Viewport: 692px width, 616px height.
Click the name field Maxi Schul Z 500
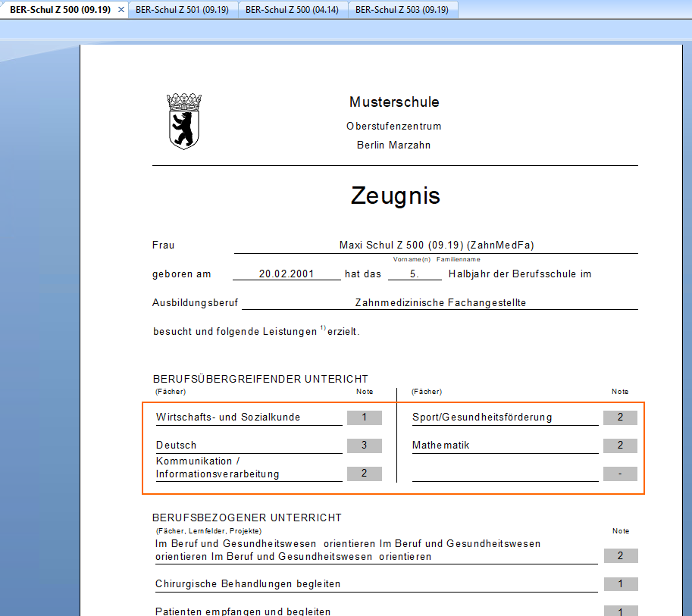pyautogui.click(x=436, y=245)
